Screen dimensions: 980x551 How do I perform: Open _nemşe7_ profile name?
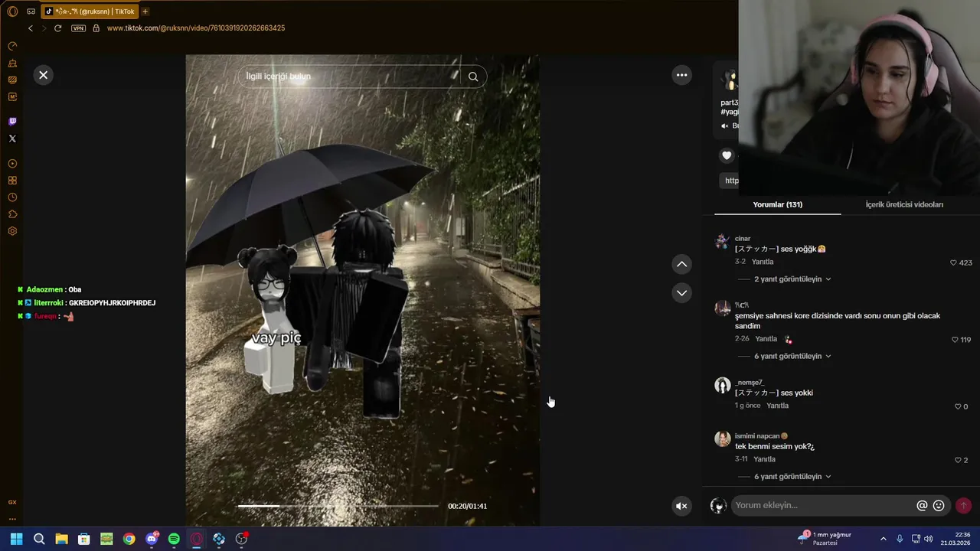click(x=749, y=383)
